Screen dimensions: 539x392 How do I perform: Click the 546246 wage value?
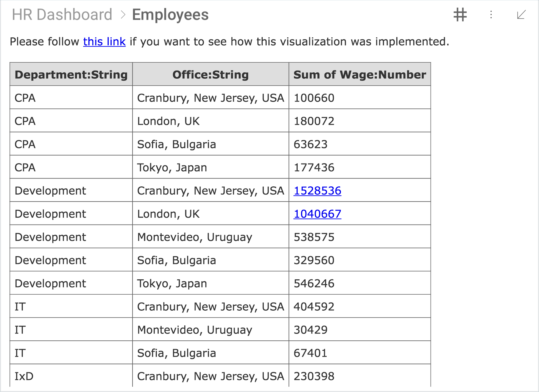[314, 283]
